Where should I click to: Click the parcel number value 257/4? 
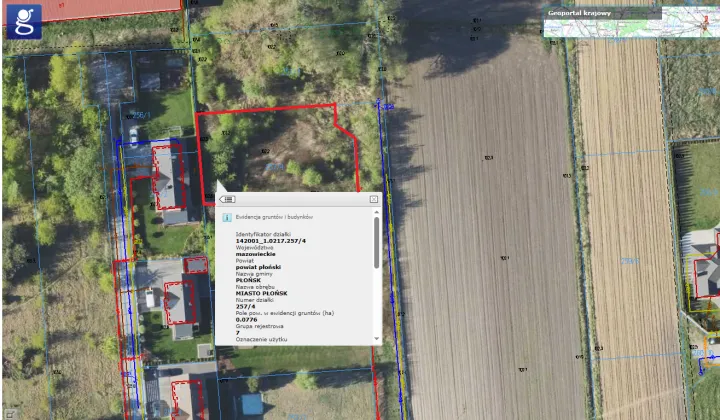[245, 306]
